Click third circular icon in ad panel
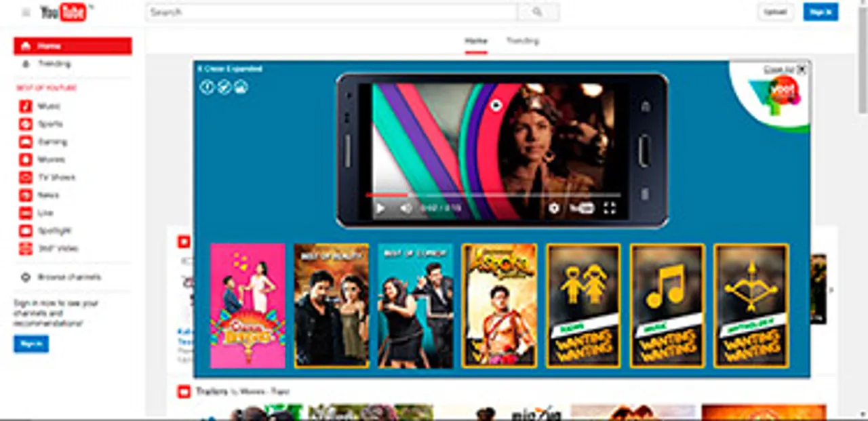868x421 pixels. pos(241,87)
